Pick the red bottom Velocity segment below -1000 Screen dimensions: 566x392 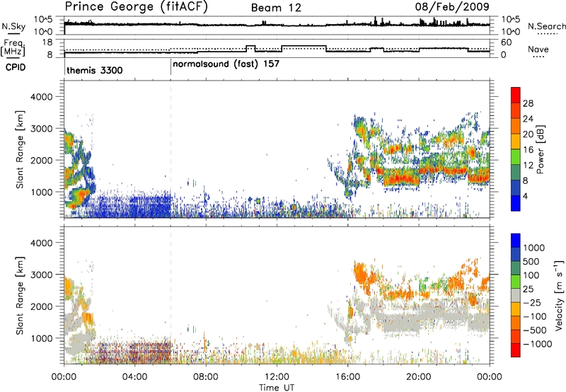tap(516, 350)
